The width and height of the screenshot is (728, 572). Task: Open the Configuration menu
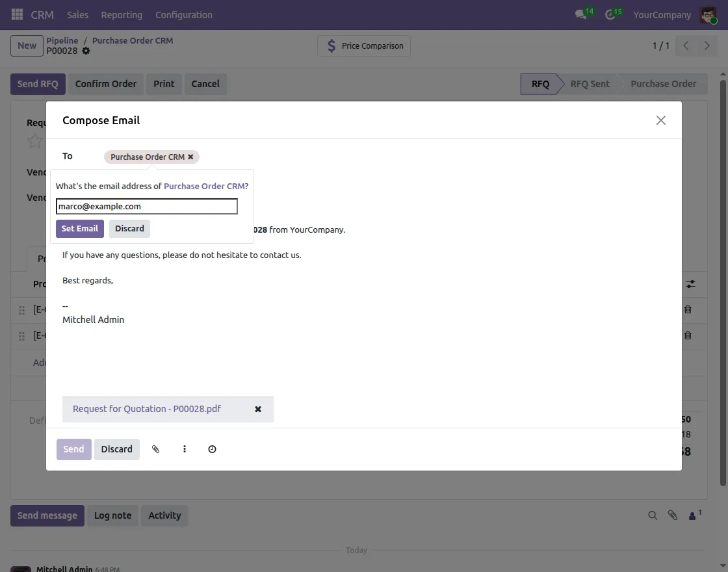tap(183, 14)
